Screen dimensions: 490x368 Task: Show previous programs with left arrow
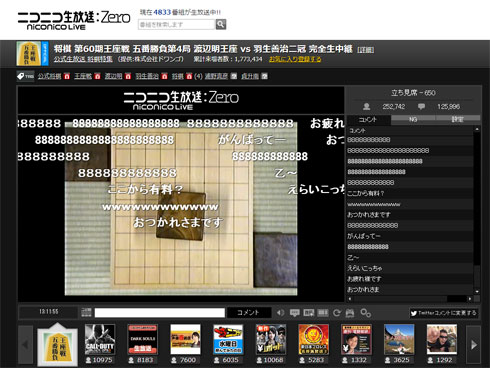(25, 344)
